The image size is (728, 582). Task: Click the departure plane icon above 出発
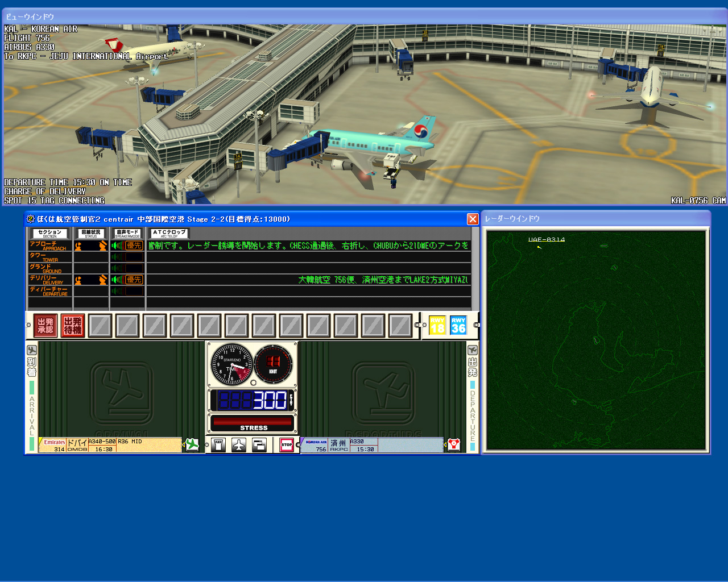(x=472, y=350)
